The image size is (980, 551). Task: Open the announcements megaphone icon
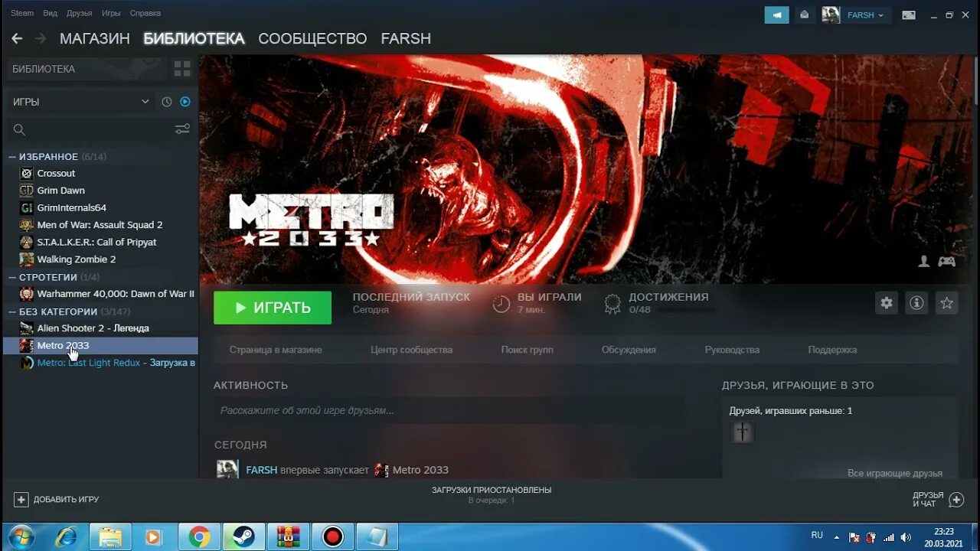[x=776, y=15]
